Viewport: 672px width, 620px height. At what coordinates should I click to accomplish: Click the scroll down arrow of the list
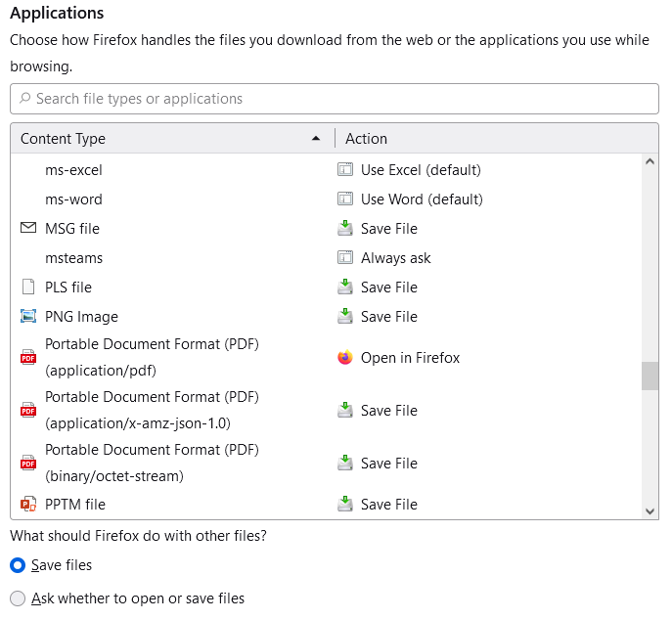[650, 510]
